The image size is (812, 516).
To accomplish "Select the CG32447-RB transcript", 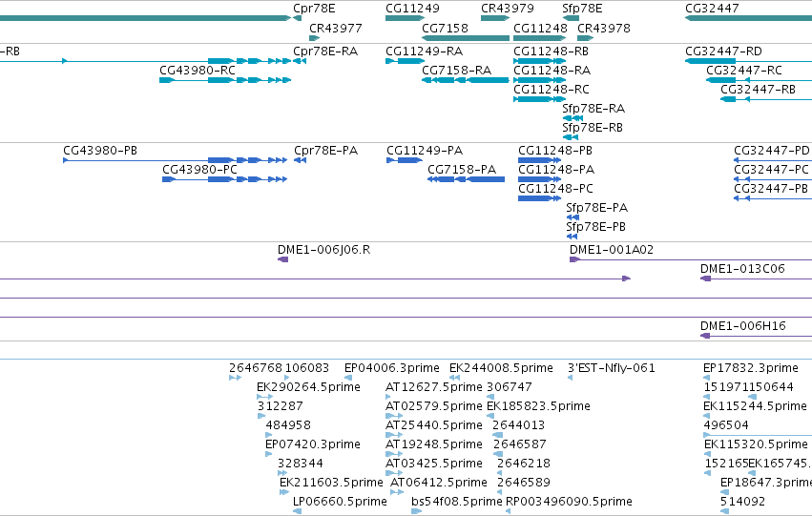I will tap(766, 99).
